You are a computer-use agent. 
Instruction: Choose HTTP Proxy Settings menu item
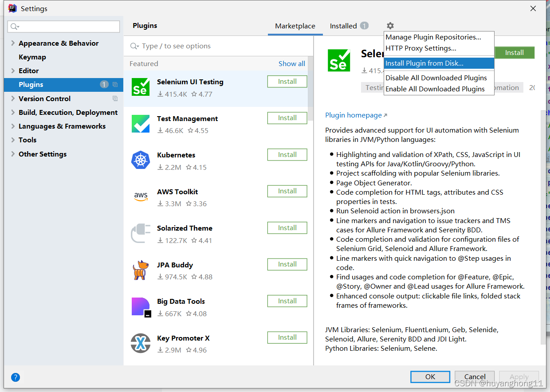pos(439,48)
